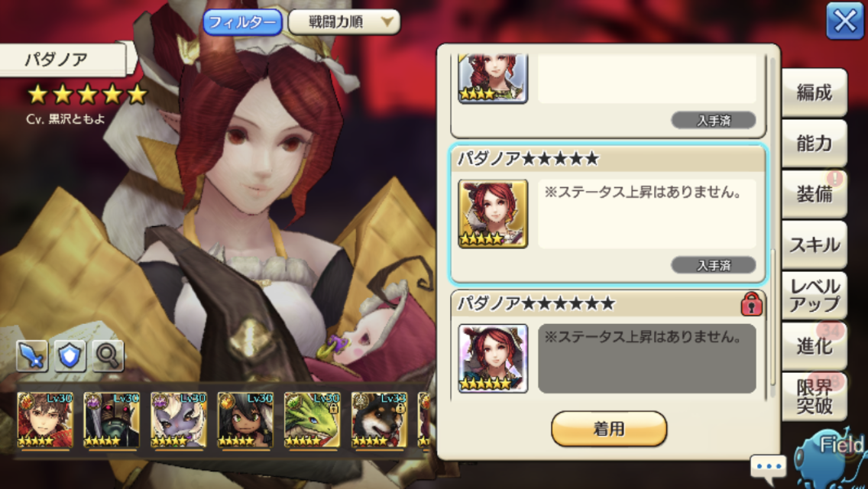
Task: Pick the white-haired purple character portrait
Action: point(178,419)
